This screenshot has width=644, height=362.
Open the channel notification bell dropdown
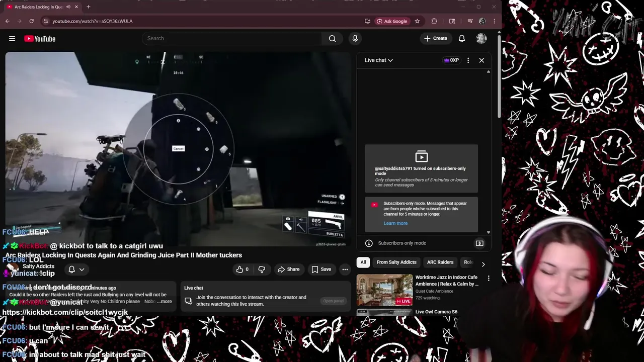click(x=76, y=269)
